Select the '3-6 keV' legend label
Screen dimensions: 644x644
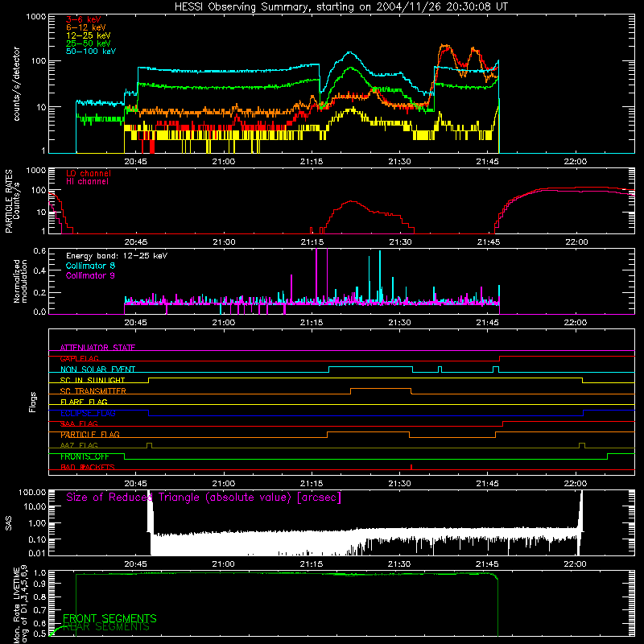tap(84, 19)
